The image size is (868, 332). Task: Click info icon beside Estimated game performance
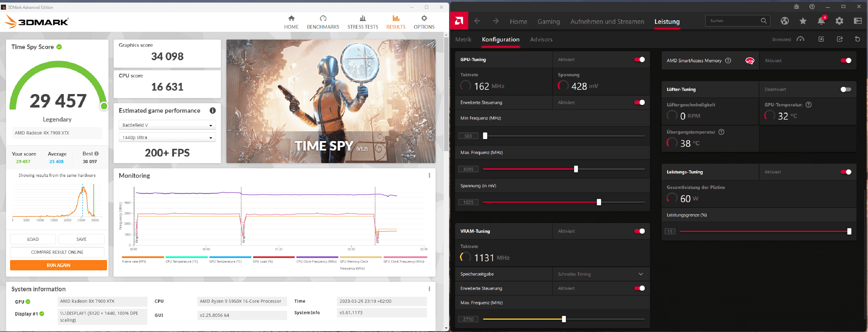pos(213,110)
